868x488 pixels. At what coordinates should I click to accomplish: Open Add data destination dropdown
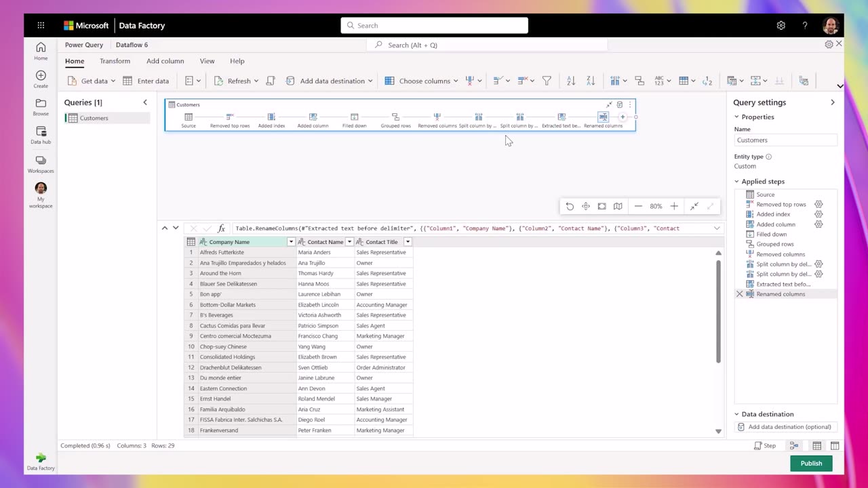370,81
